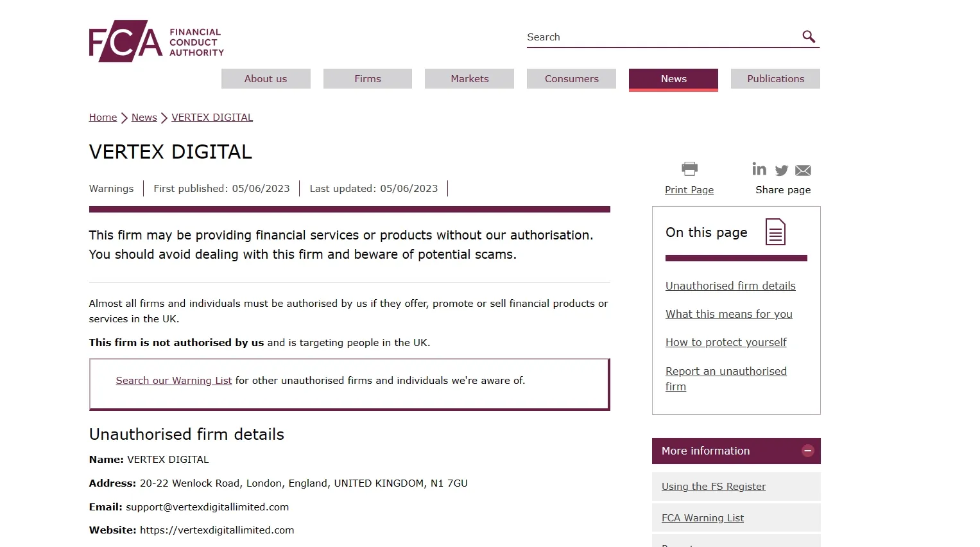The height and width of the screenshot is (547, 980).
Task: Click the search magnifier icon
Action: [809, 37]
